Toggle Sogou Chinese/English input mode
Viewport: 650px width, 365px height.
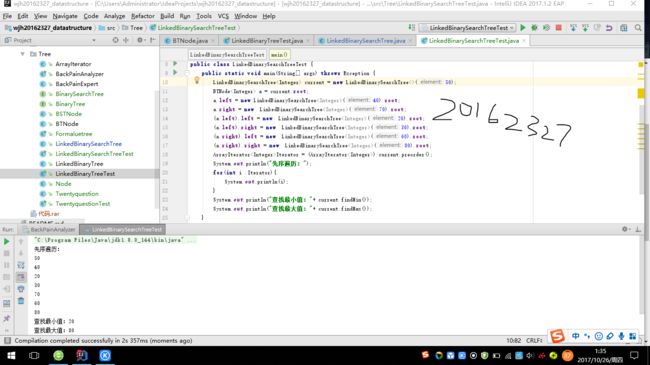point(576,336)
